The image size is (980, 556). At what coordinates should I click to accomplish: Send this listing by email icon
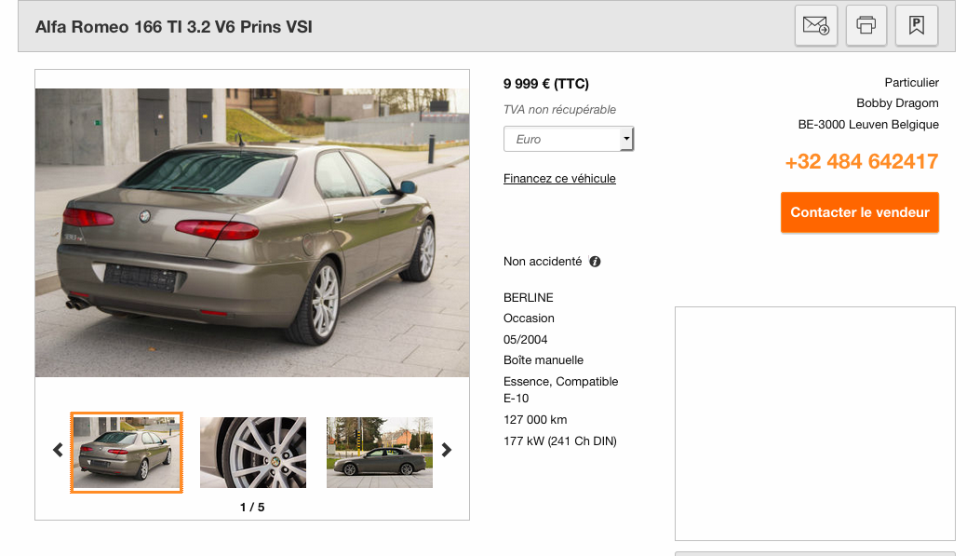coord(815,26)
